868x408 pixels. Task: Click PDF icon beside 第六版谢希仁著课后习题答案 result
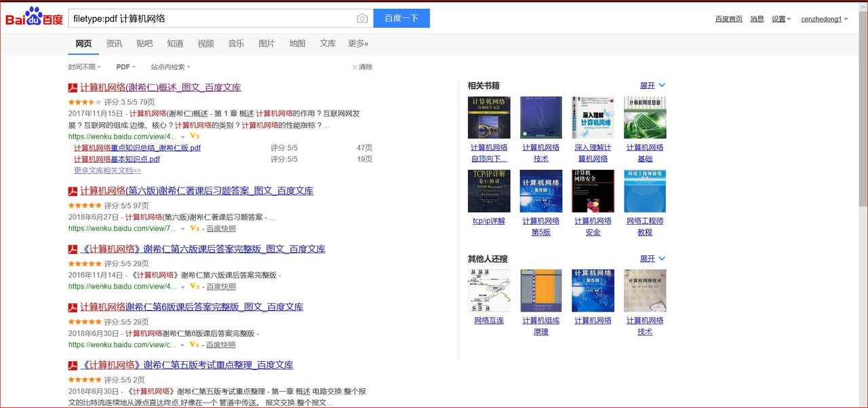click(x=73, y=191)
